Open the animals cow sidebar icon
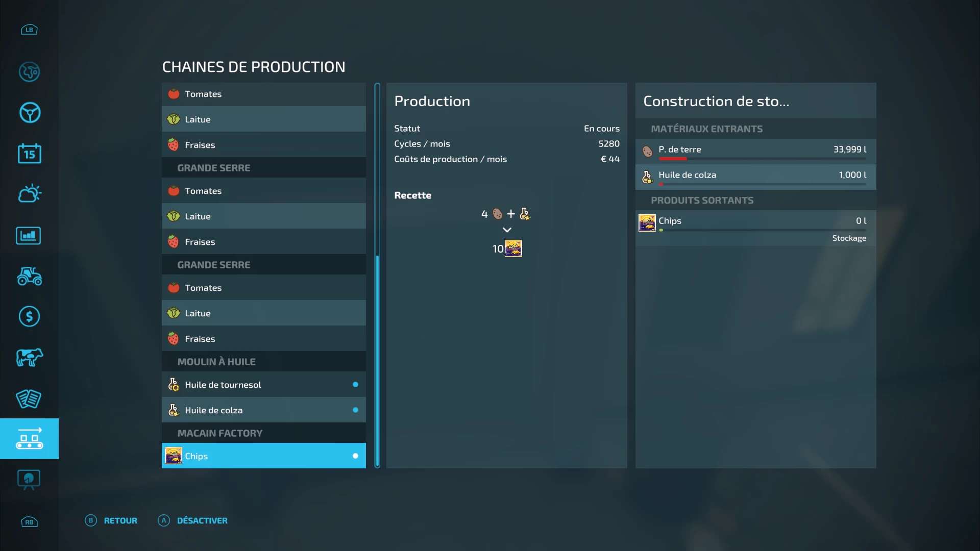This screenshot has width=980, height=551. [29, 358]
